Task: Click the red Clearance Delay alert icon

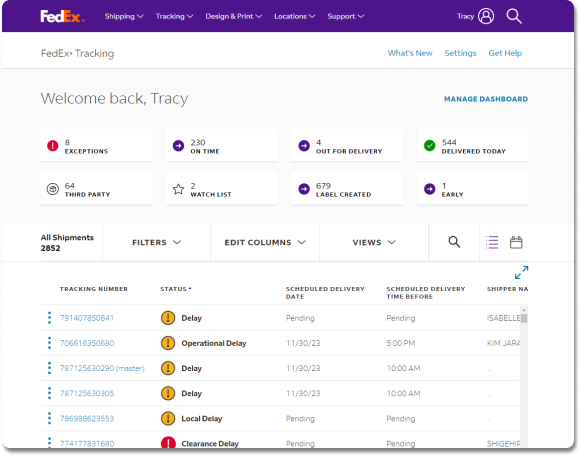Action: click(168, 443)
